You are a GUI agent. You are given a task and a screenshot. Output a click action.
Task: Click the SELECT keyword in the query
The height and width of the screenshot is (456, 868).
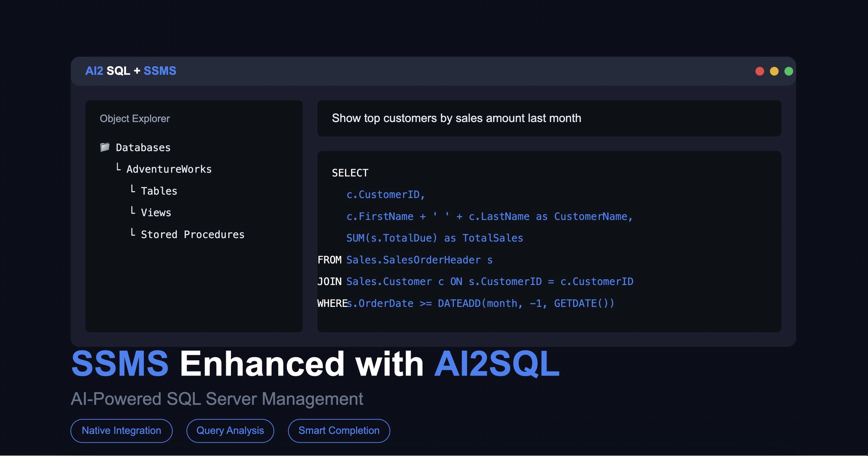pos(351,172)
